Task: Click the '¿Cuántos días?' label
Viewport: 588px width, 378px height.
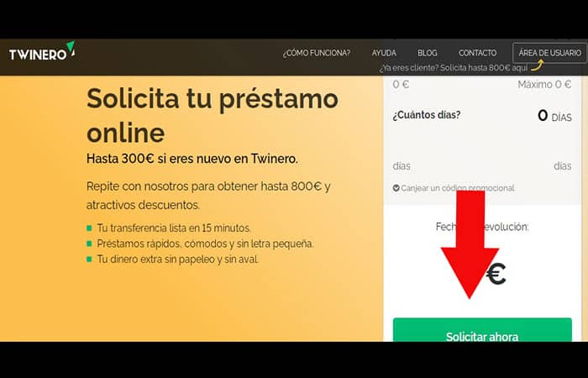Action: tap(427, 115)
